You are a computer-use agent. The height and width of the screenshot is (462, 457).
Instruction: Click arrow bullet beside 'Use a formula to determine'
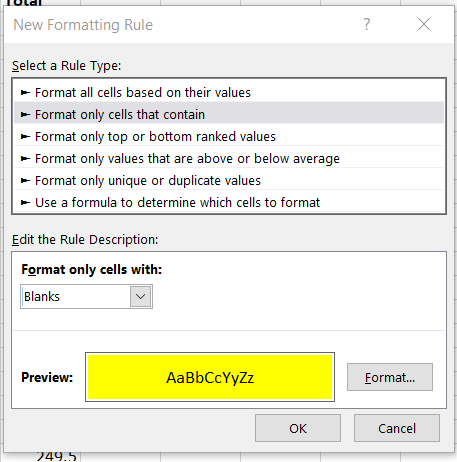[x=25, y=202]
